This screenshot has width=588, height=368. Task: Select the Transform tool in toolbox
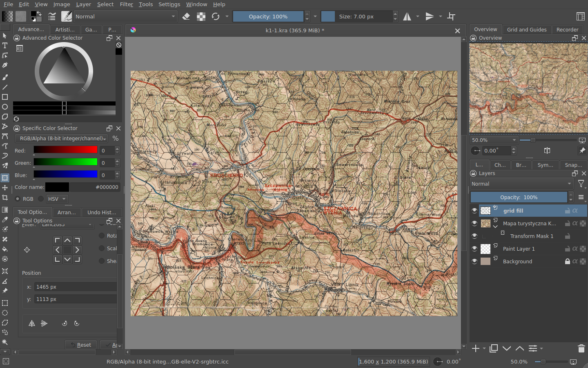tap(5, 178)
